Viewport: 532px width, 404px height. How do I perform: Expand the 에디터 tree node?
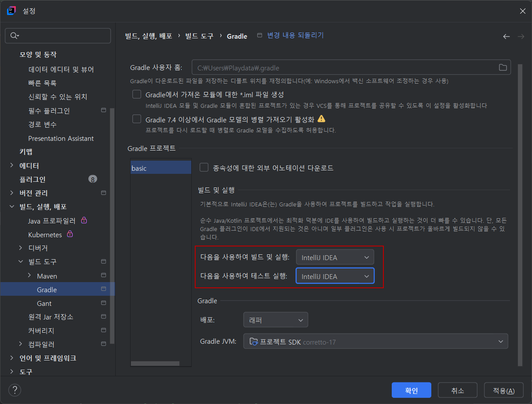[x=12, y=165]
